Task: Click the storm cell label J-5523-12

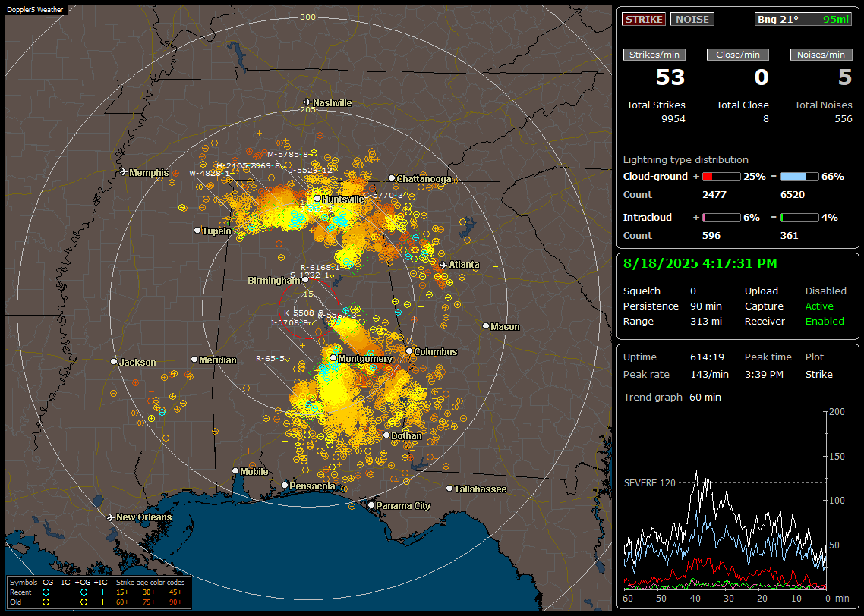Action: [311, 170]
